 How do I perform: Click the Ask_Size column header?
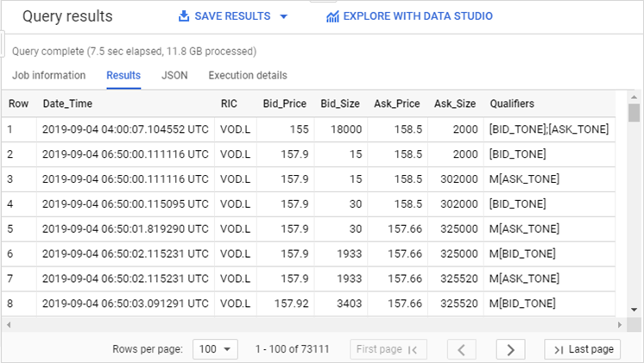click(x=455, y=103)
